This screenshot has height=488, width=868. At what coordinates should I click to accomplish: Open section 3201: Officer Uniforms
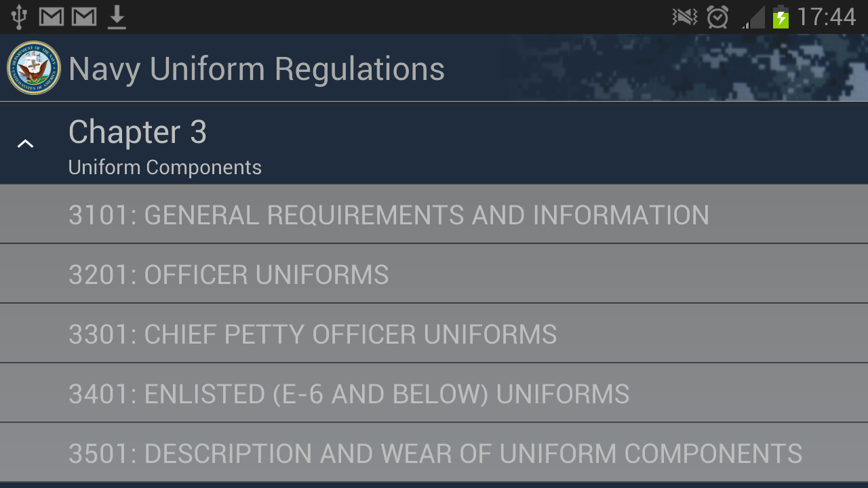[229, 274]
